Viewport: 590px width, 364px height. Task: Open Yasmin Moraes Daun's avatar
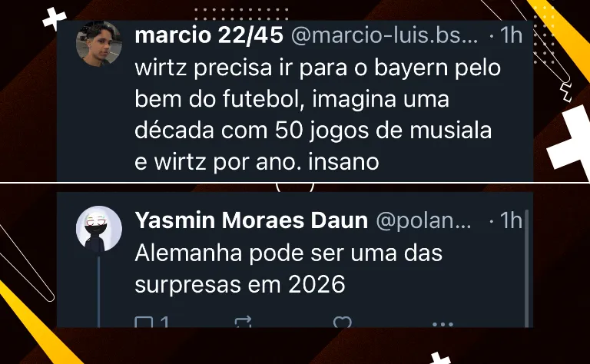coord(99,229)
